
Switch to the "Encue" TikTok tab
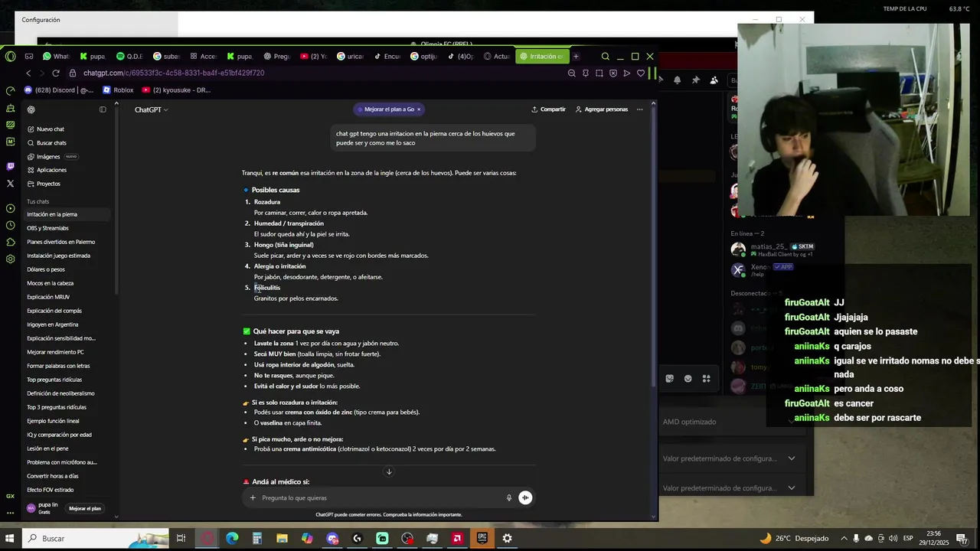387,56
